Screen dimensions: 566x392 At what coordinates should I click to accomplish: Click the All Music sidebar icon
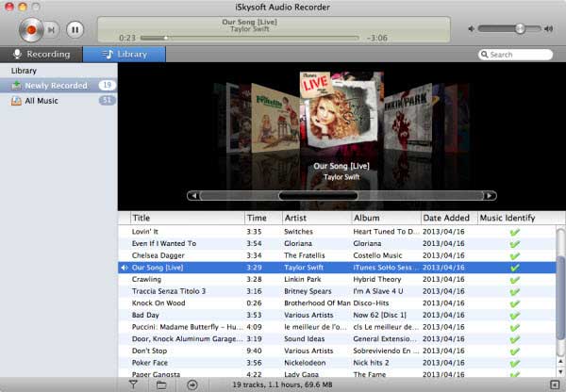pyautogui.click(x=16, y=101)
